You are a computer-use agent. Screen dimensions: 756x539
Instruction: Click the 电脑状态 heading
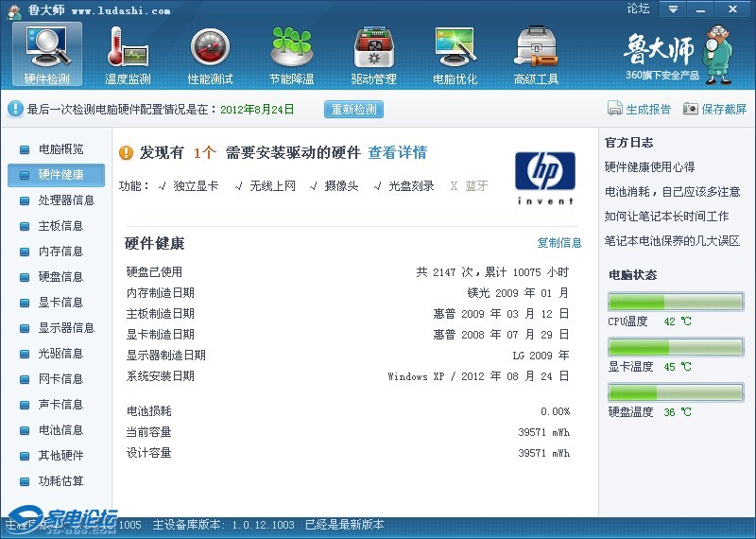632,275
